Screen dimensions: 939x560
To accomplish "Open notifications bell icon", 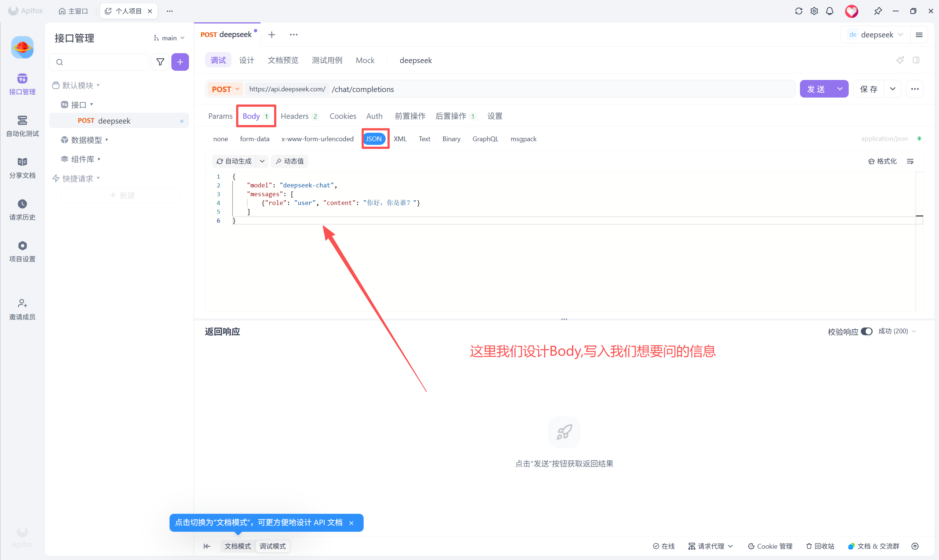I will point(830,11).
